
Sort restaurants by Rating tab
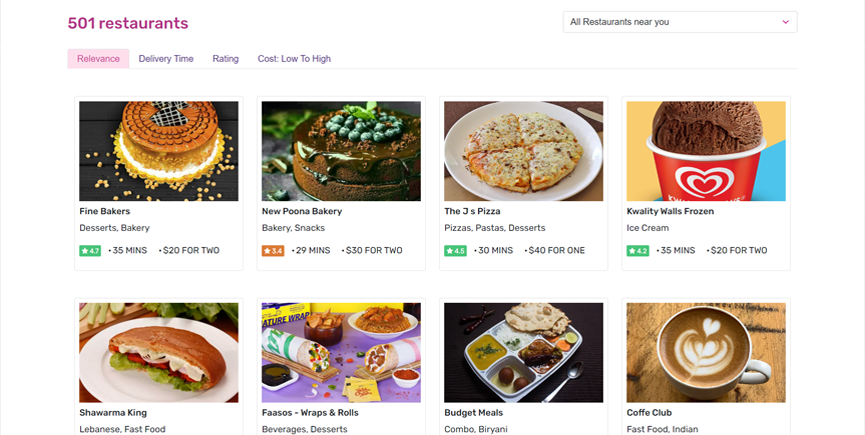click(x=225, y=59)
